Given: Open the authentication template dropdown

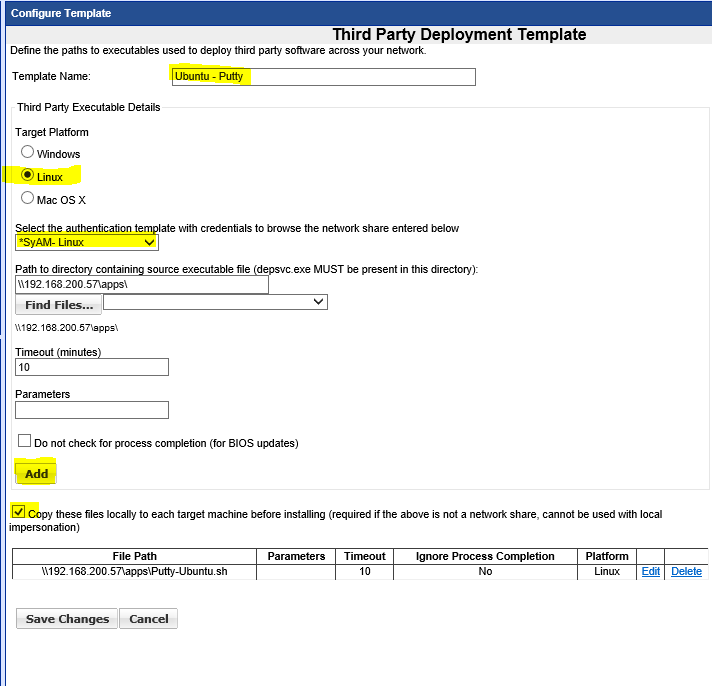Looking at the screenshot, I should pos(87,242).
